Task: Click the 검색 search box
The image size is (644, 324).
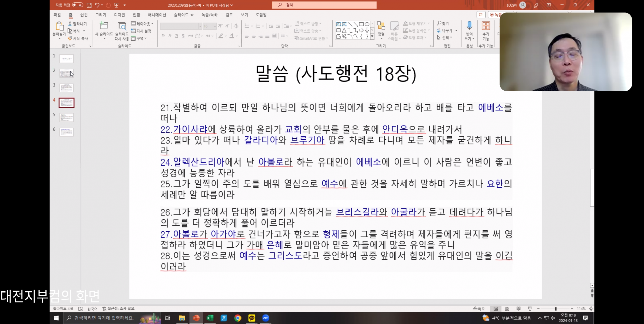Action: point(324,5)
